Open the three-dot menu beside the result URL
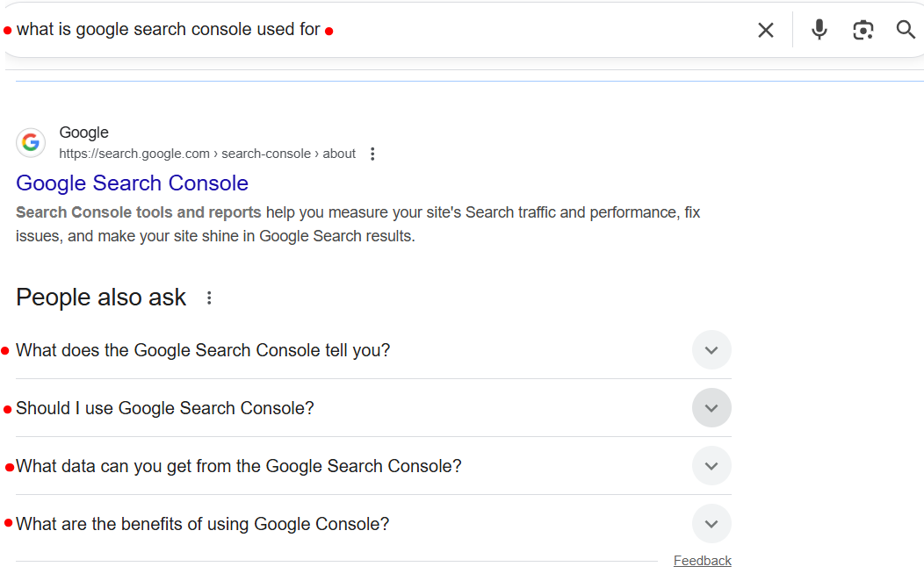The width and height of the screenshot is (924, 588). 372,153
